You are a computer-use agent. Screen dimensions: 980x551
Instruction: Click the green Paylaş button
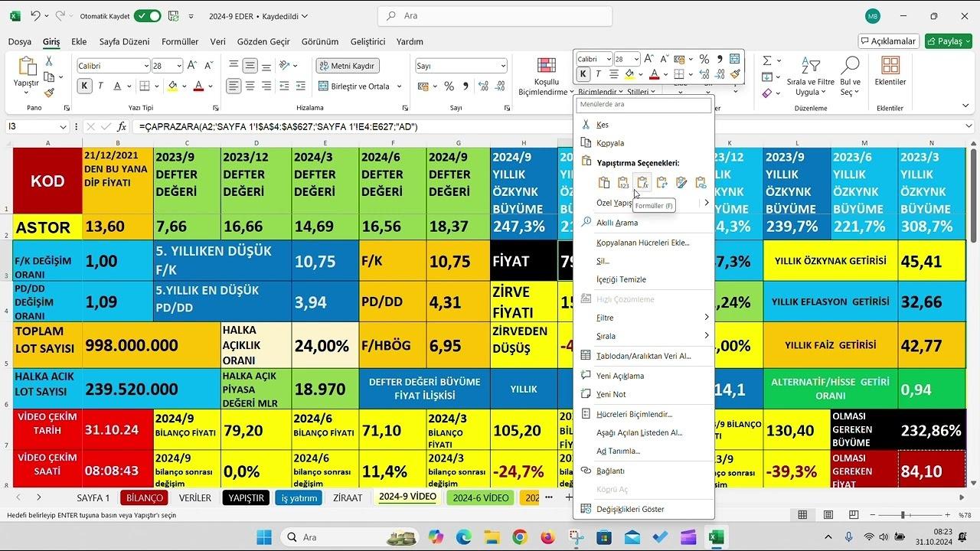[x=948, y=41]
